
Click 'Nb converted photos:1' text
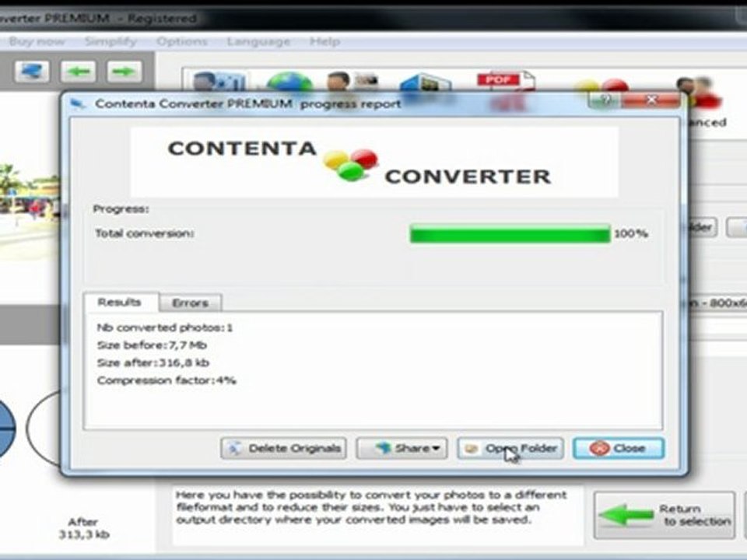[x=165, y=327]
